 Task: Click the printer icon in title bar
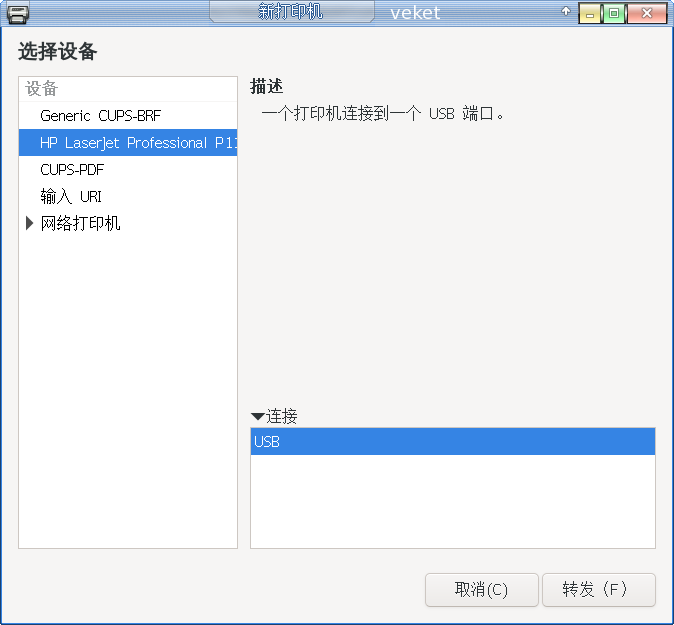click(18, 13)
